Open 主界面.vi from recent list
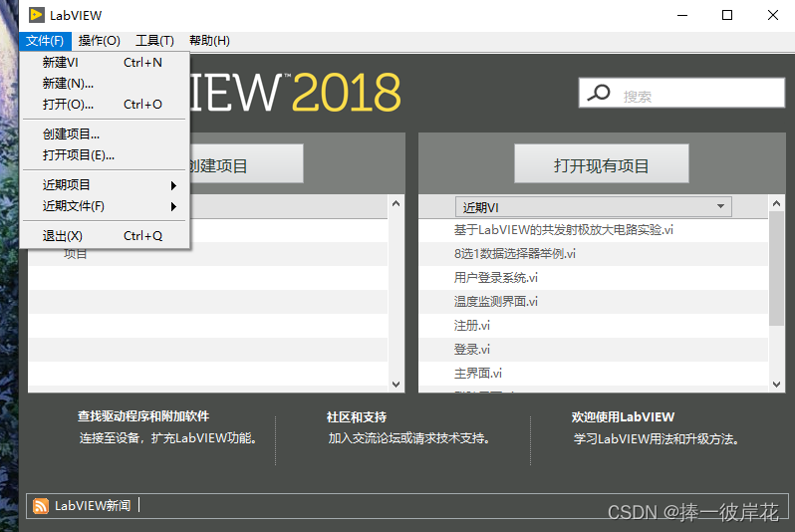The height and width of the screenshot is (532, 795). (x=593, y=374)
